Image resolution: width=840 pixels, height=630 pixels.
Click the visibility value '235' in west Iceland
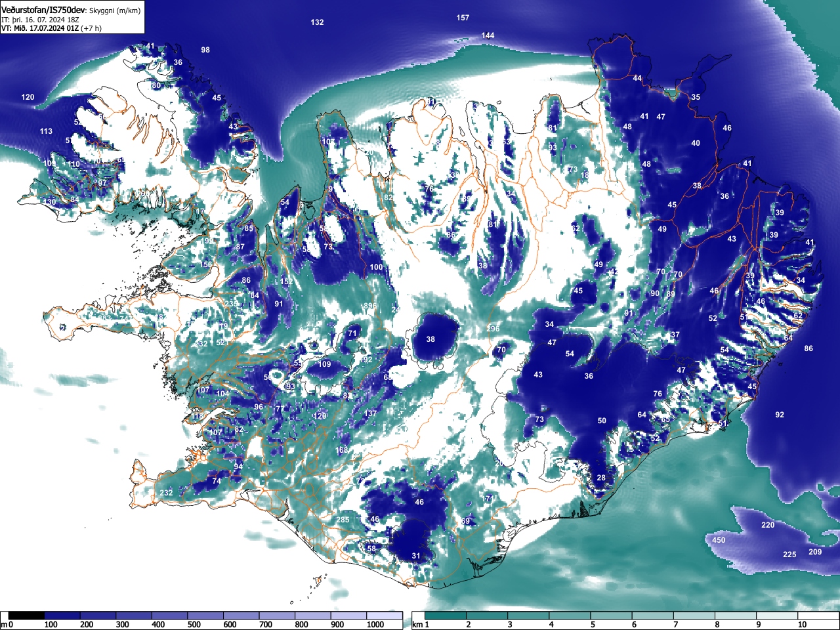pos(232,303)
